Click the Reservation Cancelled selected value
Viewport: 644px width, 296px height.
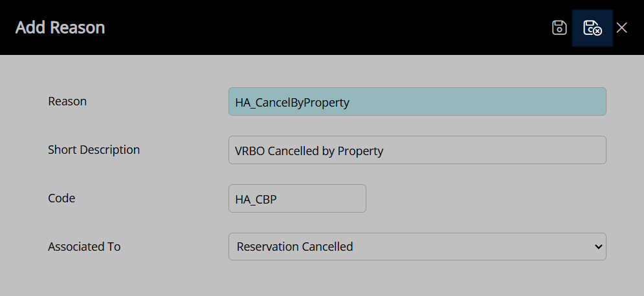pyautogui.click(x=295, y=247)
